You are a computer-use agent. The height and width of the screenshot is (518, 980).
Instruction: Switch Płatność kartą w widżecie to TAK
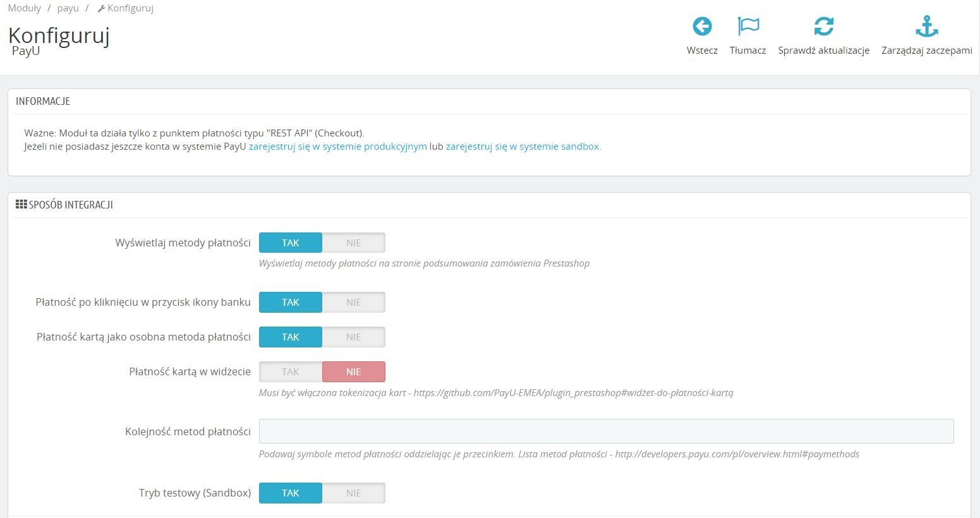point(291,371)
